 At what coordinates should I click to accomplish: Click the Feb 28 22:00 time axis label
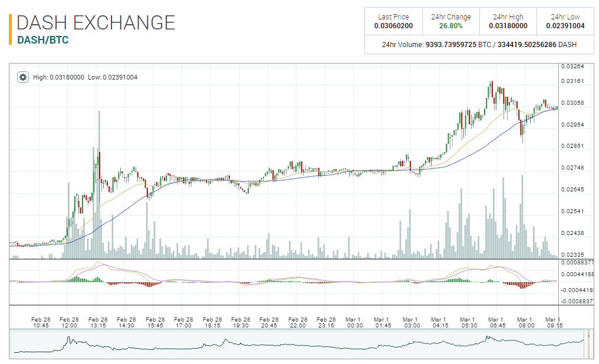pos(297,322)
